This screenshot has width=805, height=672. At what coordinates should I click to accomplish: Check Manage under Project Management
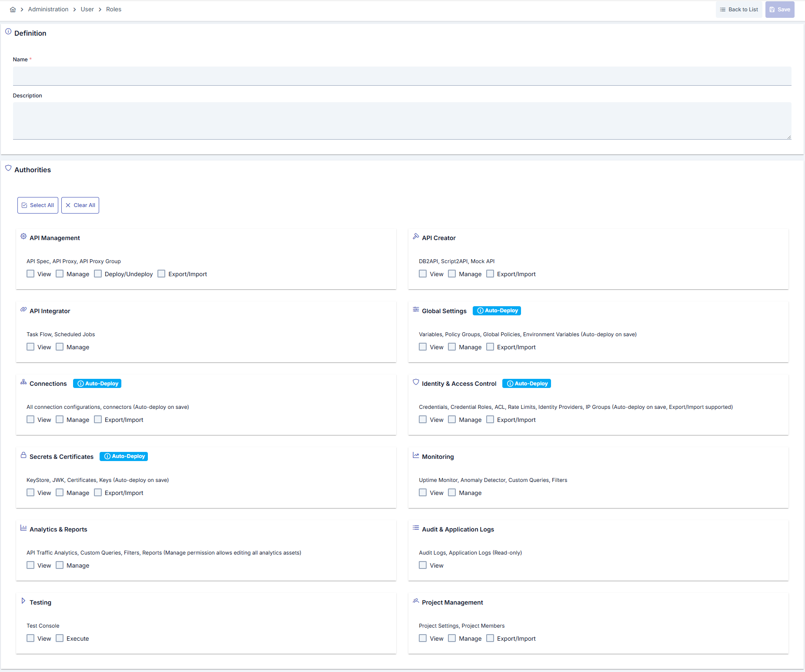coord(452,638)
